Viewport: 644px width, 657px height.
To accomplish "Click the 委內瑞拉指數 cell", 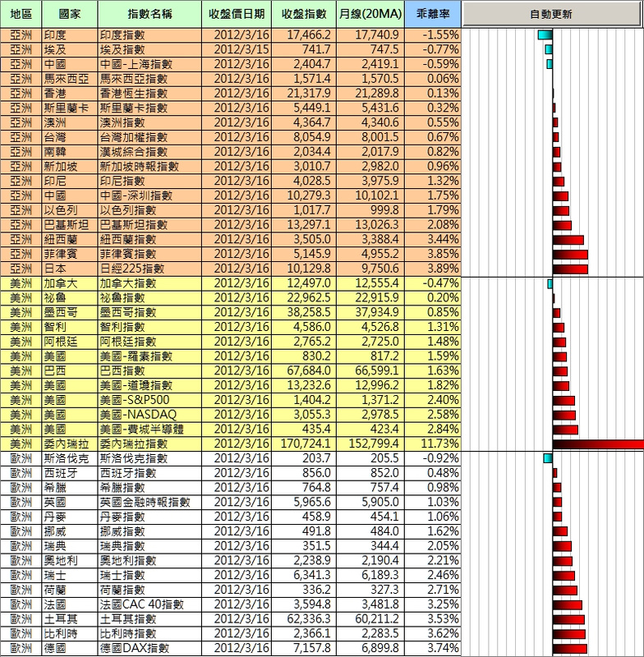I will point(149,443).
